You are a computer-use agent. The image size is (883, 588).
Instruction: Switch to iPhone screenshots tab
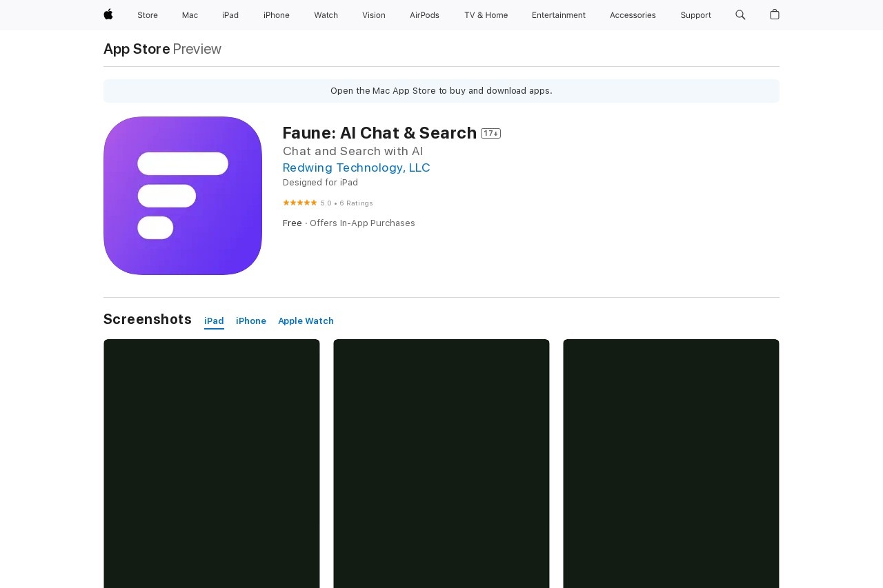click(x=251, y=321)
